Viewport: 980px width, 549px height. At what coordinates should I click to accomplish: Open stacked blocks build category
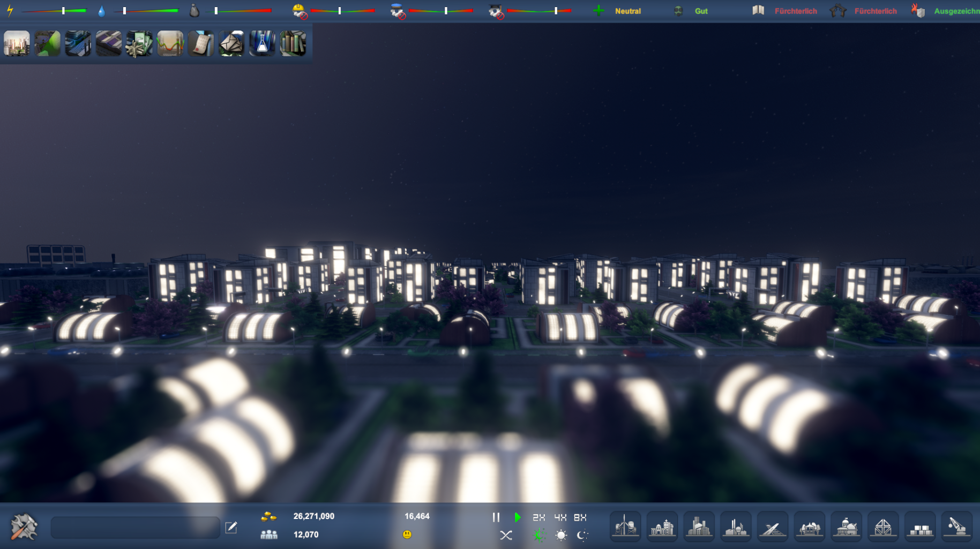[x=920, y=527]
